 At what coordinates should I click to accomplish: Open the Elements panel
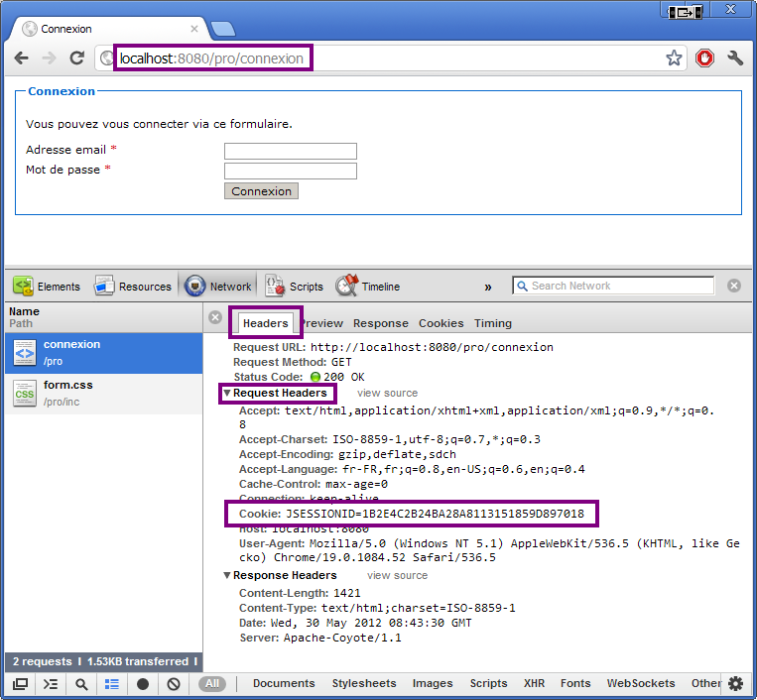coord(47,287)
